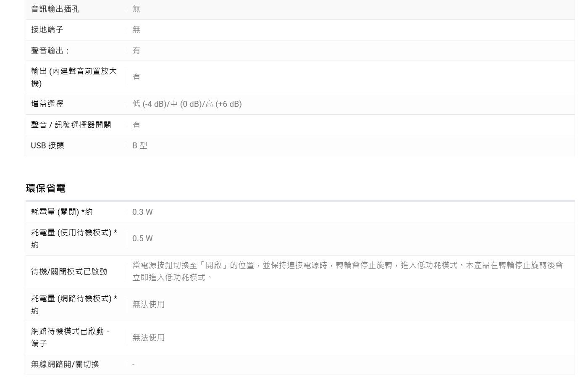
Task: Click the 耗電量 (網路待機模式) label
Action: 74,304
